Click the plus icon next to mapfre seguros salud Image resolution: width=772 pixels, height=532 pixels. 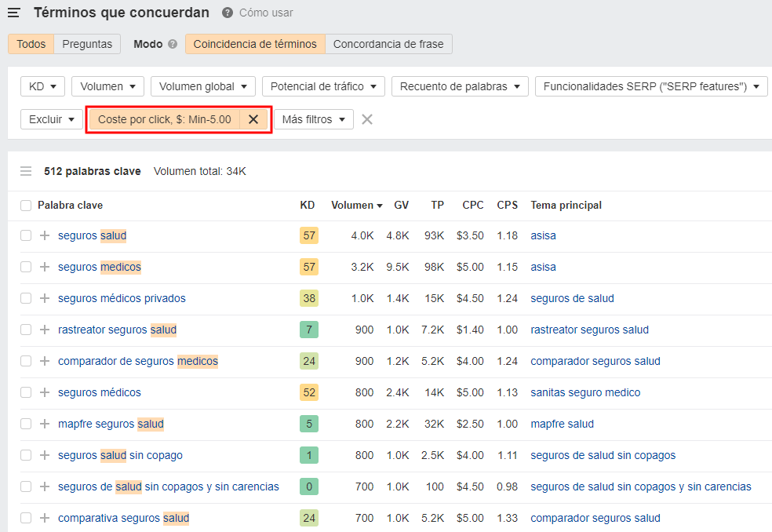[x=45, y=424]
